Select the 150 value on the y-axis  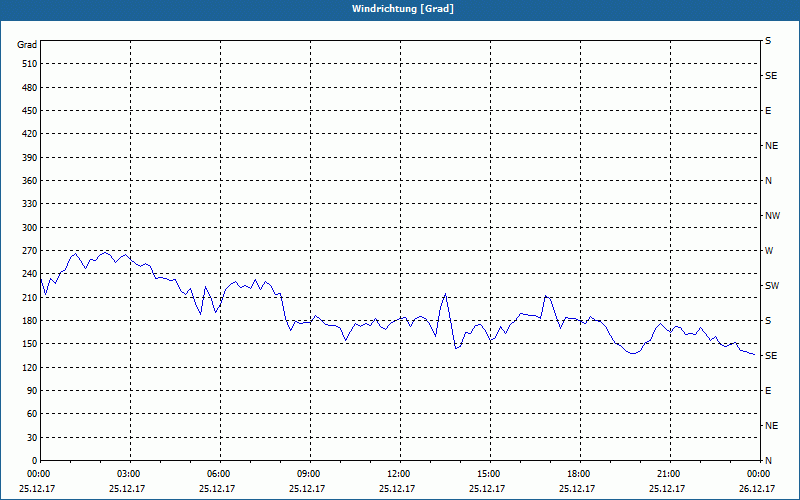pyautogui.click(x=30, y=344)
